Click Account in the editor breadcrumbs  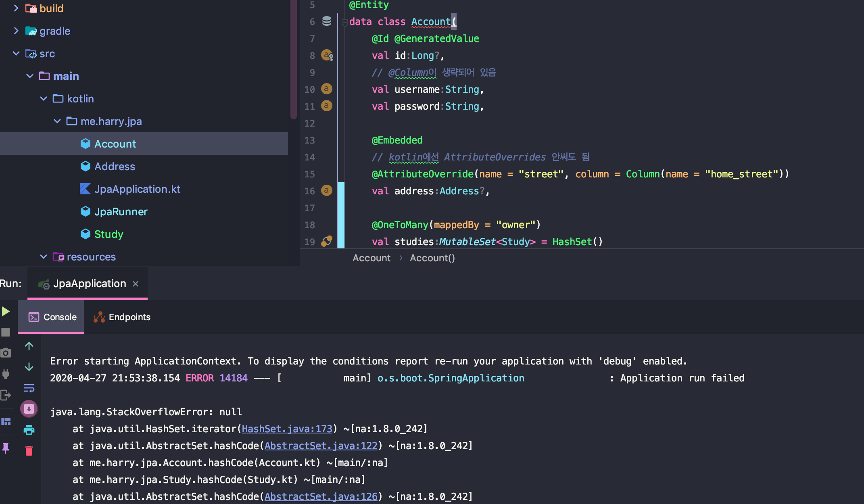click(x=371, y=258)
